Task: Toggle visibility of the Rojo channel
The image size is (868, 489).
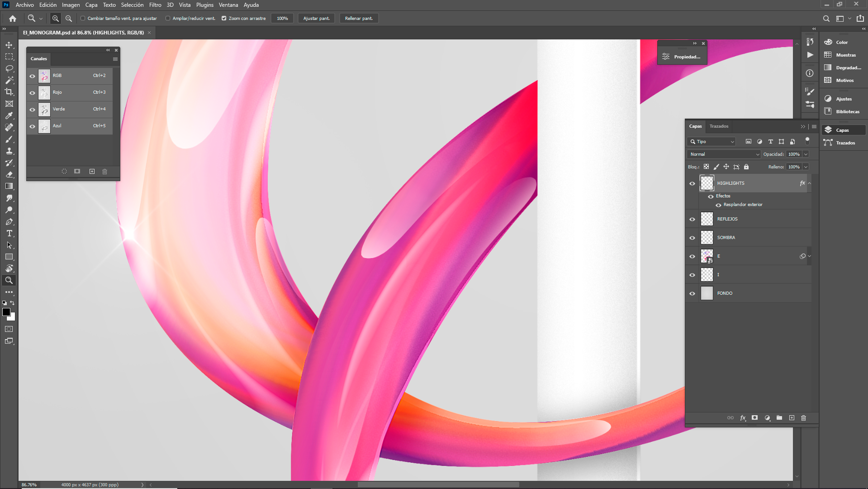Action: (x=32, y=92)
